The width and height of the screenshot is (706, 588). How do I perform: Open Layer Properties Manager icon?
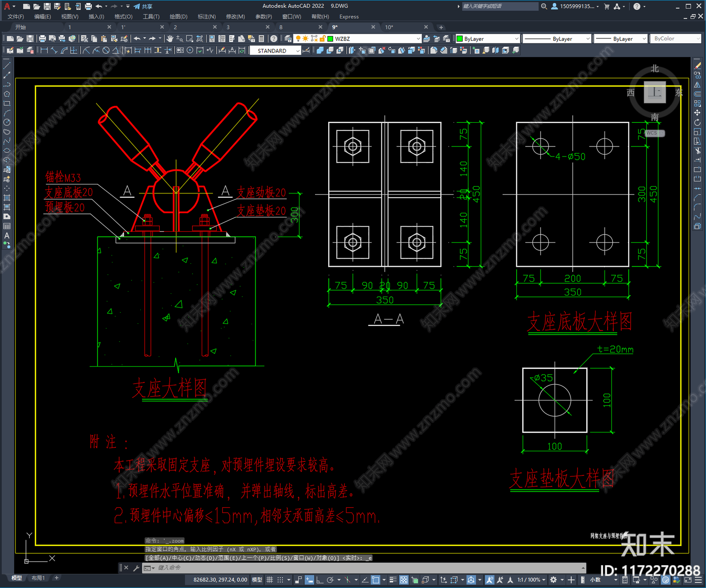point(288,39)
